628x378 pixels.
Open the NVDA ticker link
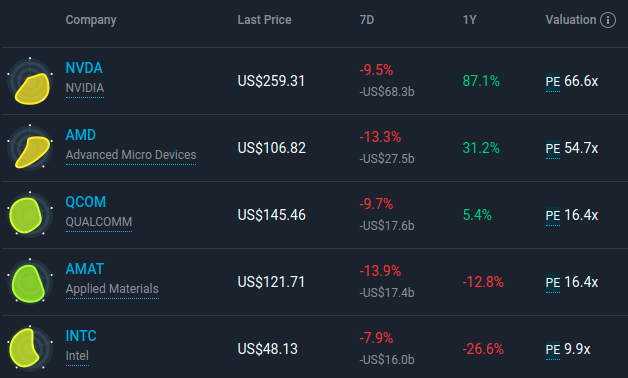[84, 68]
